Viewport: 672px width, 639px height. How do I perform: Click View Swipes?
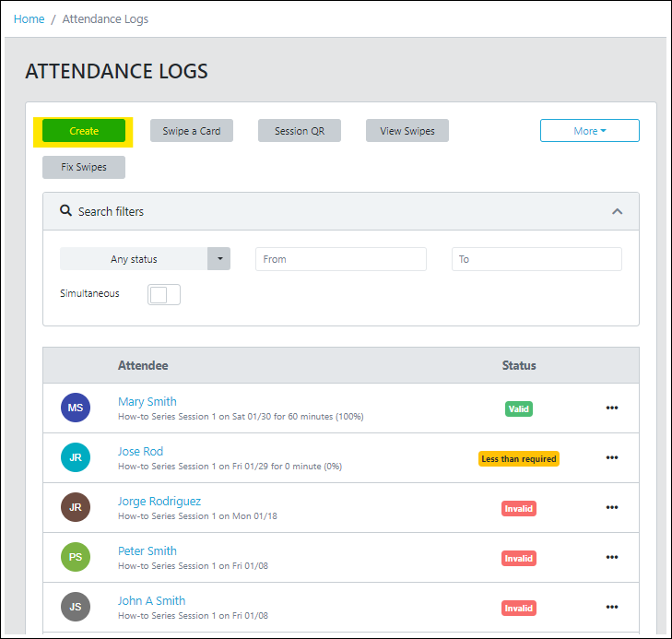coord(407,131)
